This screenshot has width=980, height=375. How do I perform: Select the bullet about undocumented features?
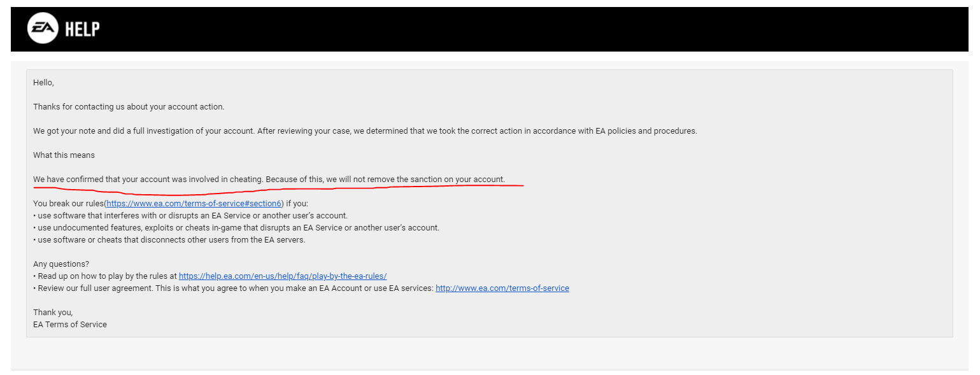[x=236, y=228]
